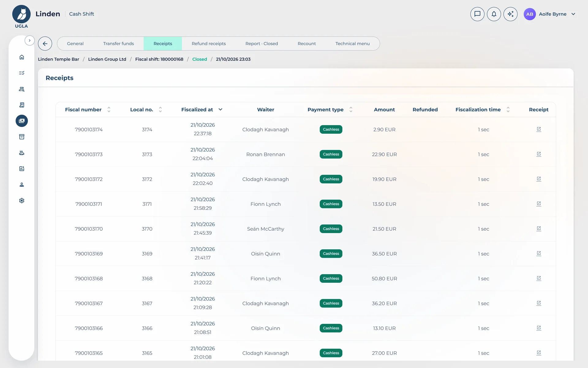The width and height of the screenshot is (588, 368).
Task: Click the Closed status breadcrumb
Action: click(200, 59)
